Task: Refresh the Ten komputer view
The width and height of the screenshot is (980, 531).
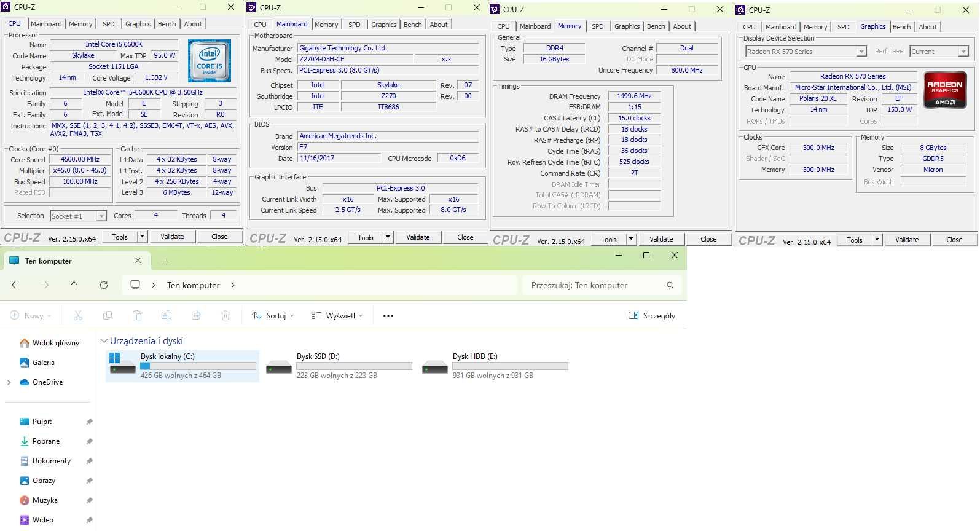Action: tap(104, 285)
